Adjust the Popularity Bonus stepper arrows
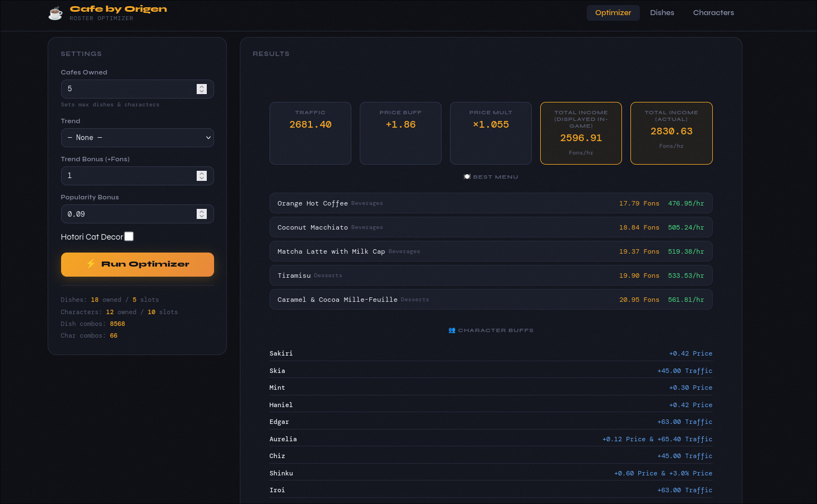Image resolution: width=817 pixels, height=504 pixels. 202,214
